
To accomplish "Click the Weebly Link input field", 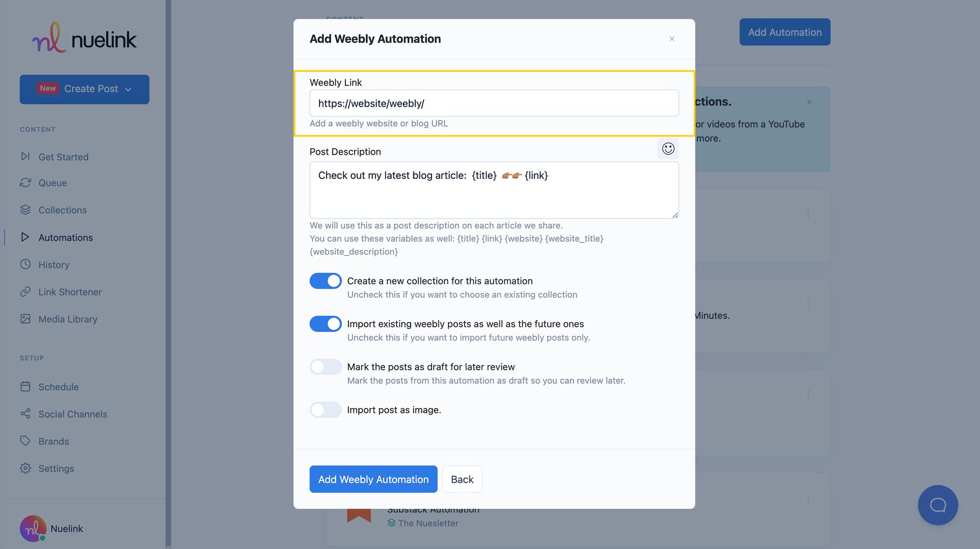I will (x=494, y=103).
